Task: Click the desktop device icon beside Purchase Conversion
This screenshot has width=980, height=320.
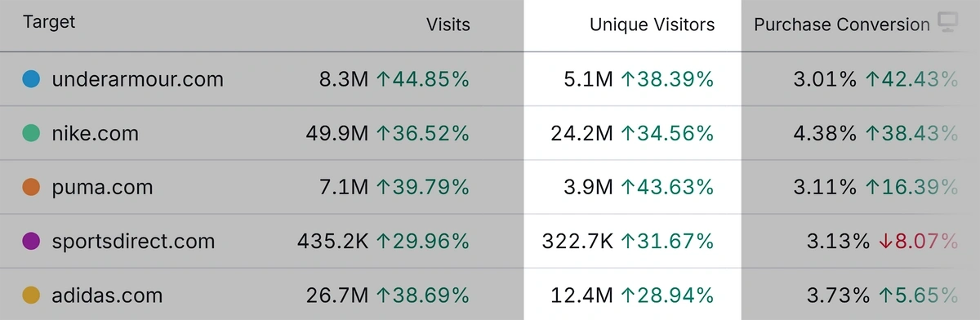Action: click(x=947, y=23)
